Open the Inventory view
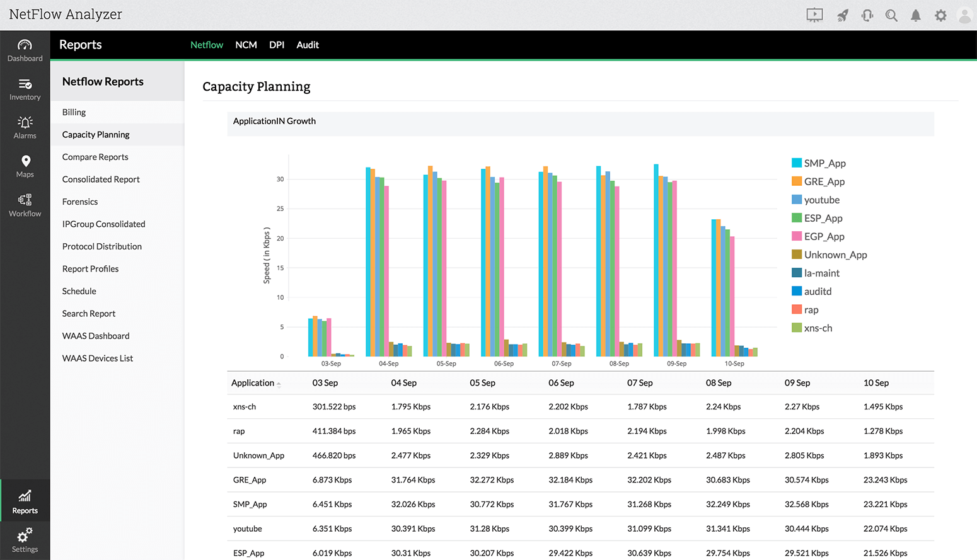977x560 pixels. [x=25, y=89]
